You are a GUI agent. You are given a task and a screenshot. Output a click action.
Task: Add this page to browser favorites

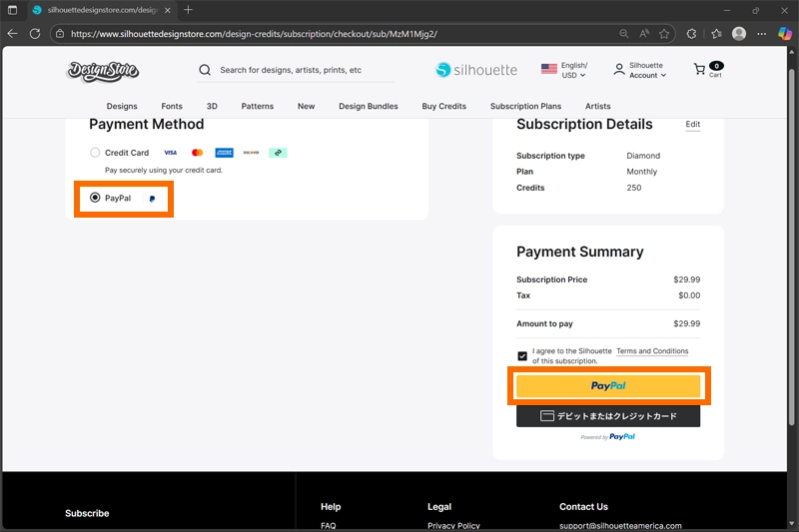click(664, 33)
